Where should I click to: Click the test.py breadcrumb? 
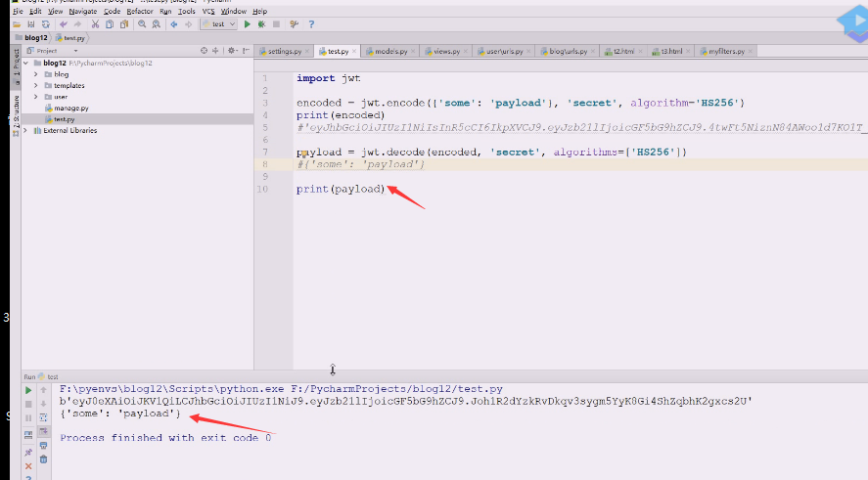point(69,38)
